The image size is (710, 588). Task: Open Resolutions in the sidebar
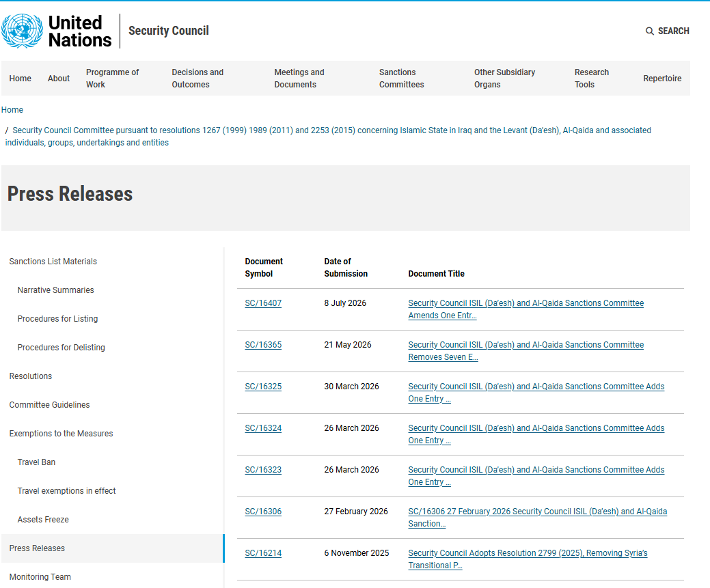point(31,376)
